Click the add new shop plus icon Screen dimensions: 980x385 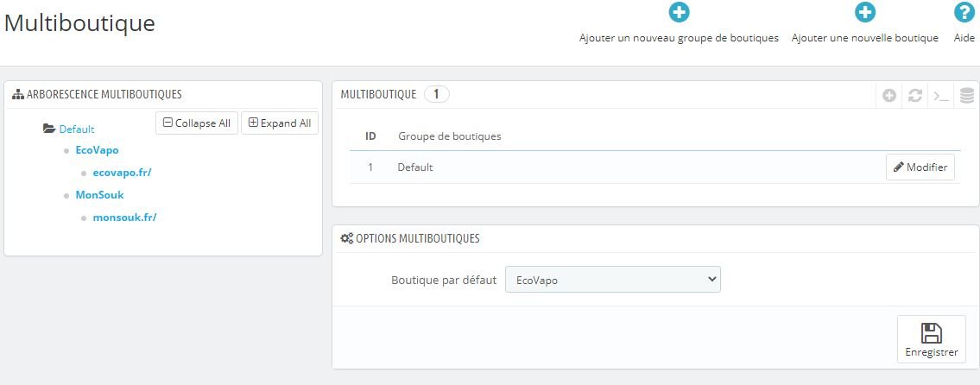point(864,13)
